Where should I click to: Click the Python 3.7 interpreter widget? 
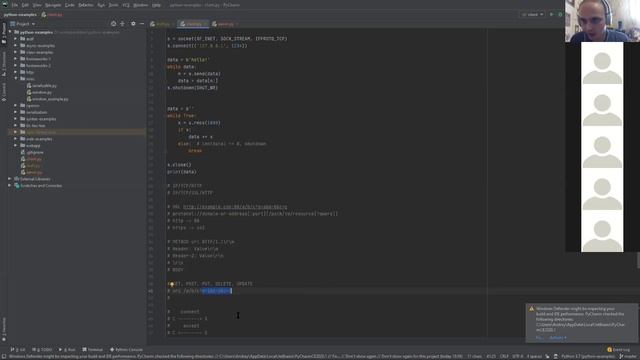tap(587, 356)
